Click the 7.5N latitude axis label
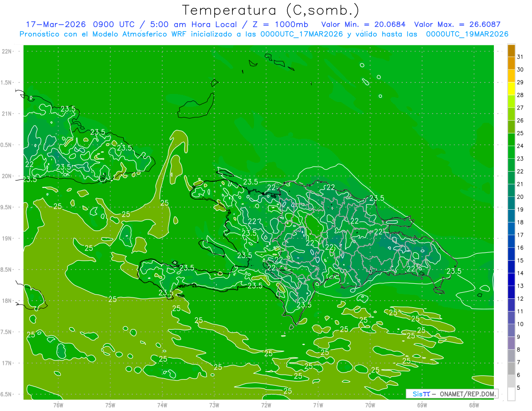 coord(7,332)
